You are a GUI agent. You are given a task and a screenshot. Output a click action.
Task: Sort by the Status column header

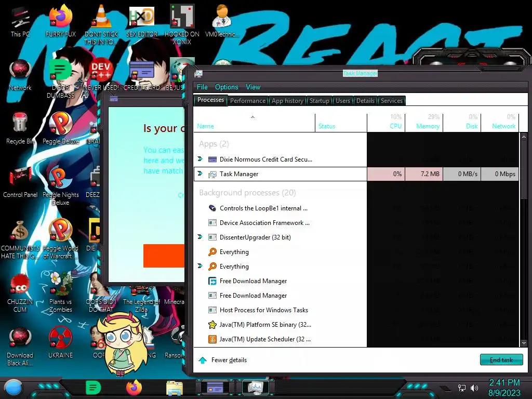341,123
